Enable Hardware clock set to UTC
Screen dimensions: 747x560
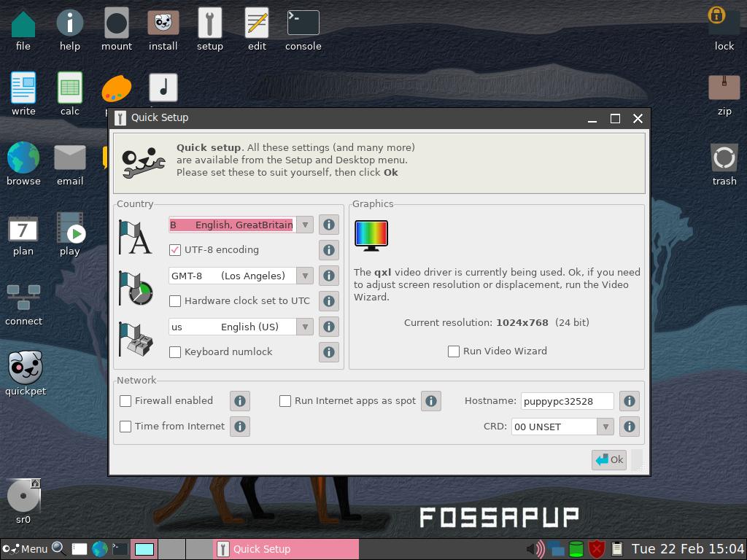pos(175,301)
